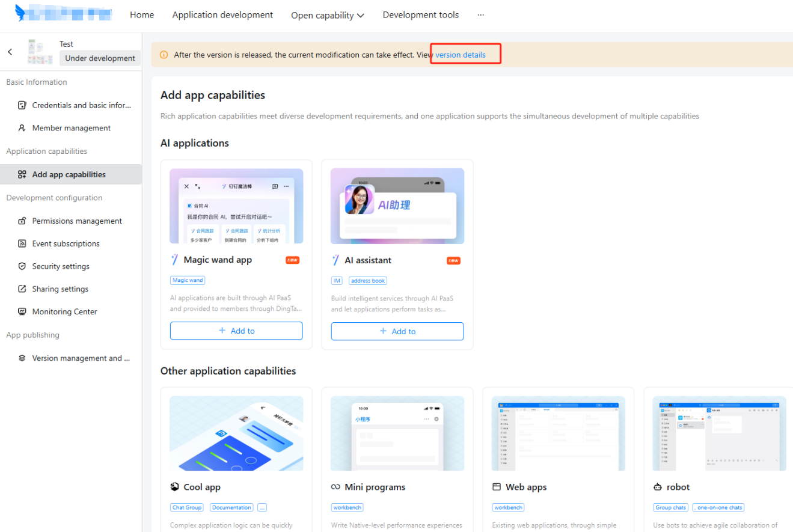This screenshot has height=532, width=793.
Task: Select the Mini programs preview thumbnail
Action: pyautogui.click(x=397, y=433)
